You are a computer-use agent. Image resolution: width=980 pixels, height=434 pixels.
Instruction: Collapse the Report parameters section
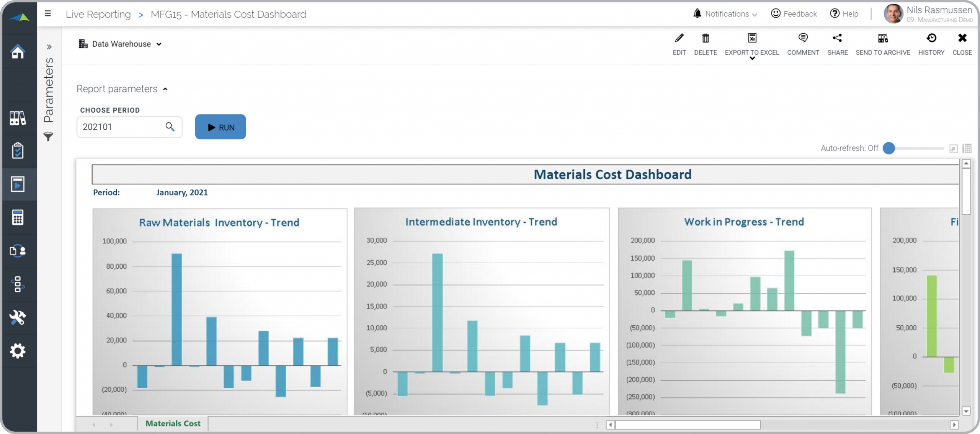[x=165, y=89]
